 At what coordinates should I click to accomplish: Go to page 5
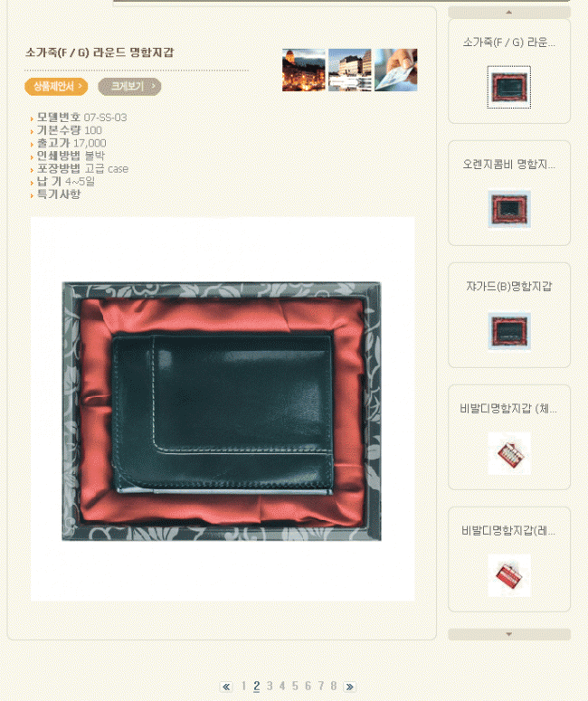(295, 686)
